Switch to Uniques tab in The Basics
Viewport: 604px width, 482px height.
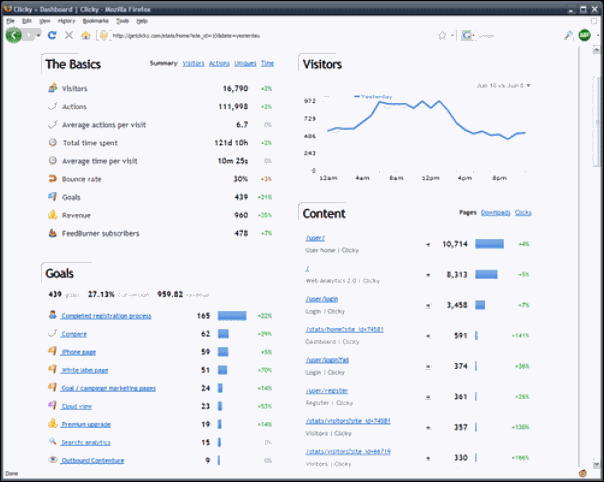tap(245, 64)
